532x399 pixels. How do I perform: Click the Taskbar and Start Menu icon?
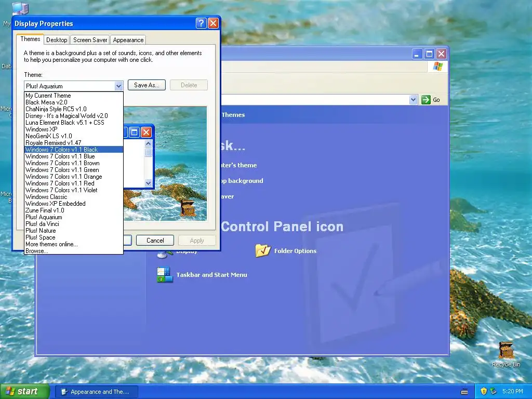pyautogui.click(x=165, y=275)
